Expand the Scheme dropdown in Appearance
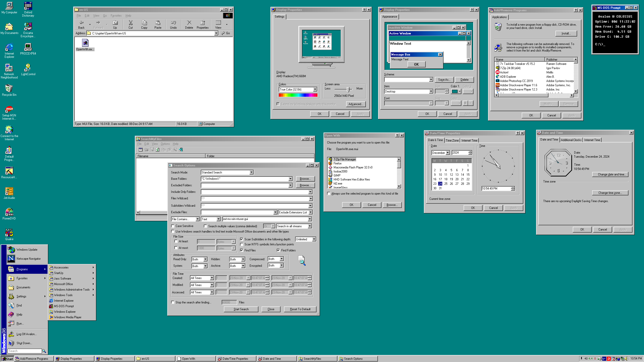644x362 pixels. pos(431,80)
